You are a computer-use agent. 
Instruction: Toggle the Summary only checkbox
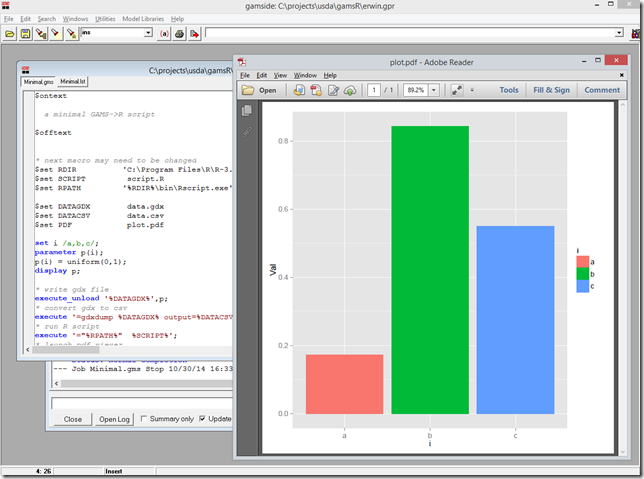(x=143, y=419)
